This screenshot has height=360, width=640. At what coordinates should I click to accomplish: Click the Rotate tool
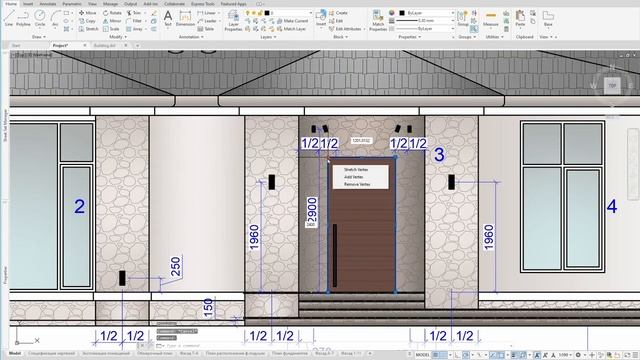tap(112, 13)
